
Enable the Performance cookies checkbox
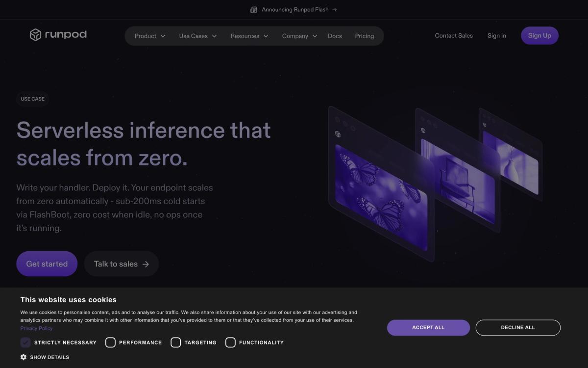pos(110,342)
